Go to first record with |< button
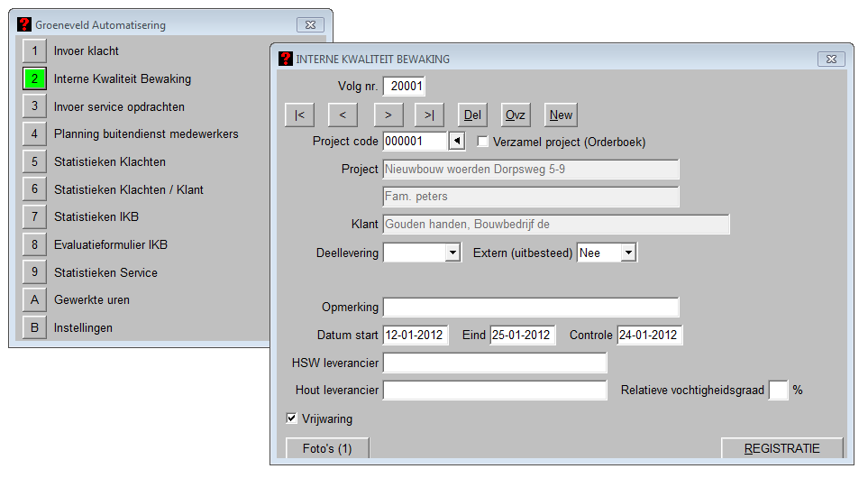Image resolution: width=868 pixels, height=478 pixels. click(x=299, y=115)
